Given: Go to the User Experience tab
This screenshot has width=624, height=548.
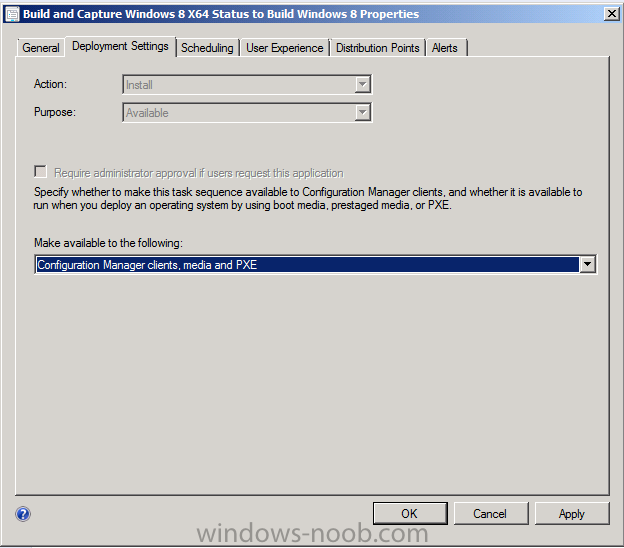Looking at the screenshot, I should tap(285, 48).
